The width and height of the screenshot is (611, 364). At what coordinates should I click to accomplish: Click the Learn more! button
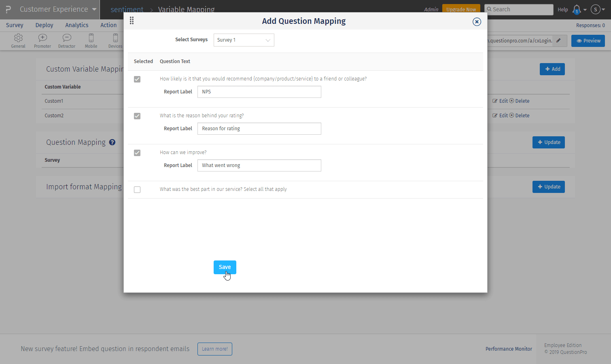point(214,349)
